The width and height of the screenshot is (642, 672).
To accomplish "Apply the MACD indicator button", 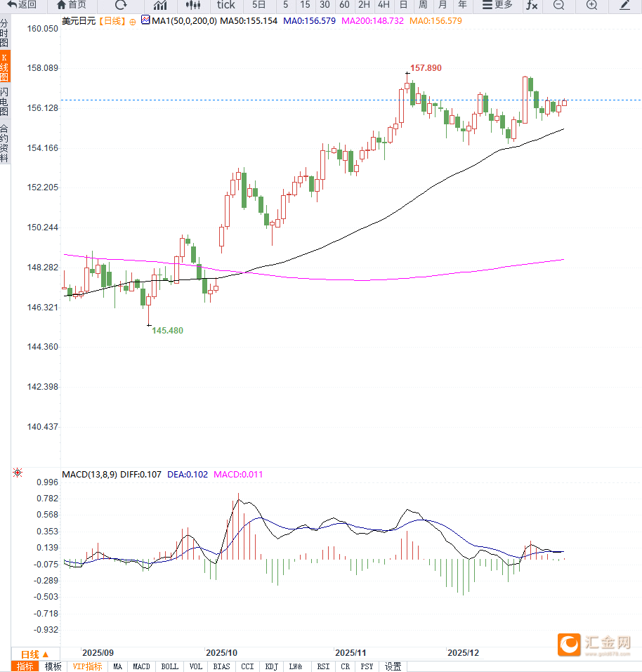I will [141, 666].
